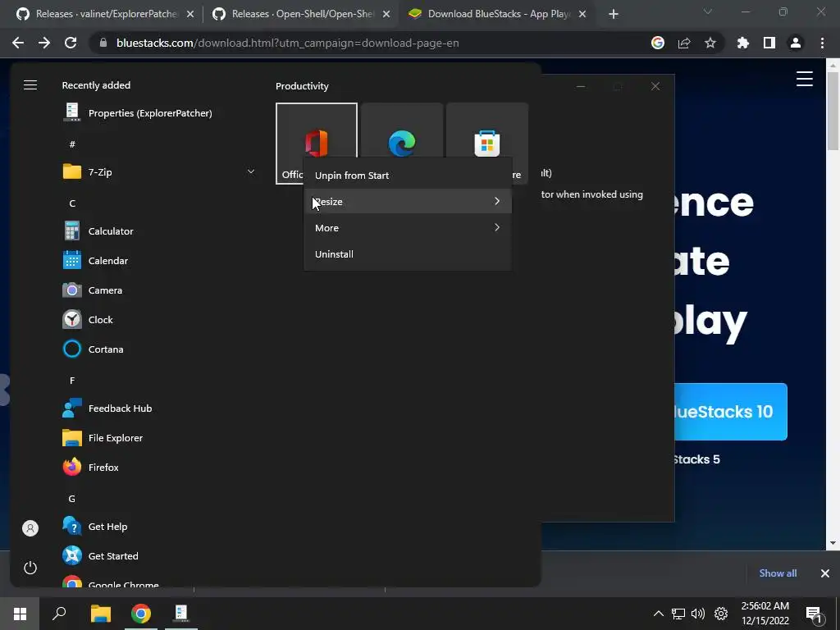
Task: Close the Open-Shell Releases tab
Action: 386,15
